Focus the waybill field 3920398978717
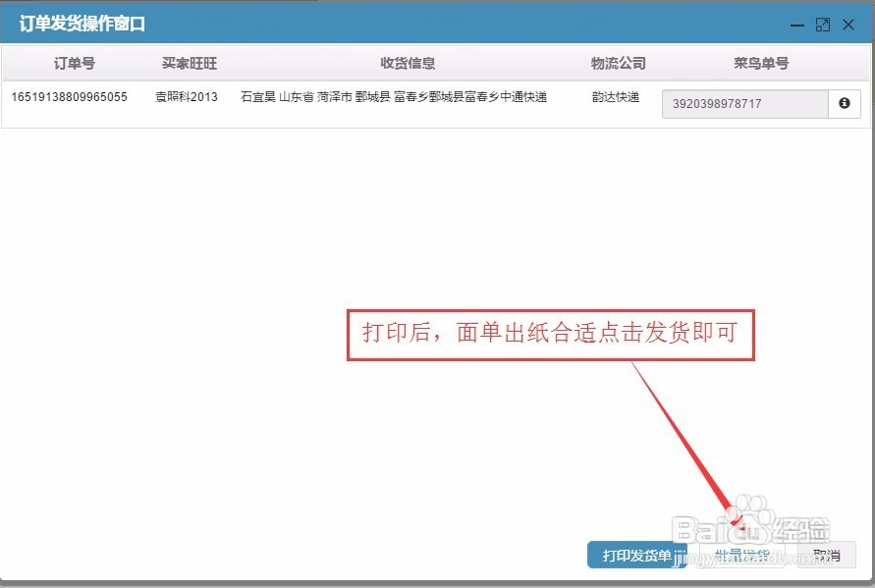Screen dimensions: 875x588 (745, 104)
